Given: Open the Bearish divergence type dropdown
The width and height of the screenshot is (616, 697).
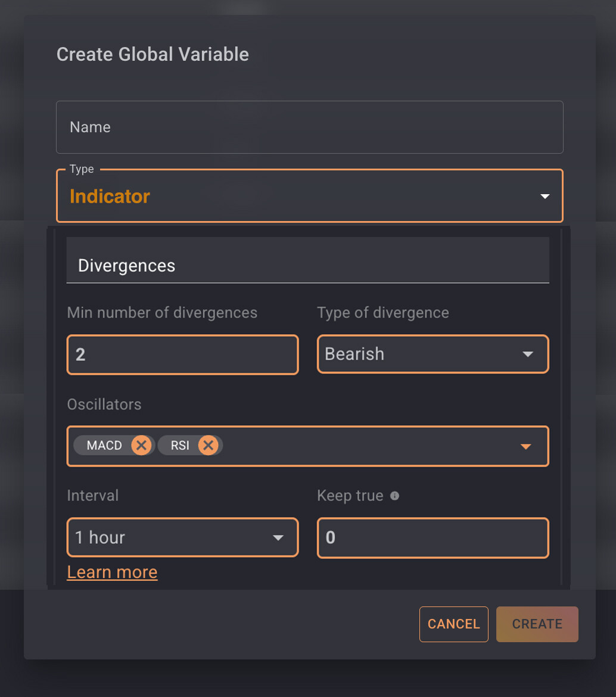Looking at the screenshot, I should [417, 354].
